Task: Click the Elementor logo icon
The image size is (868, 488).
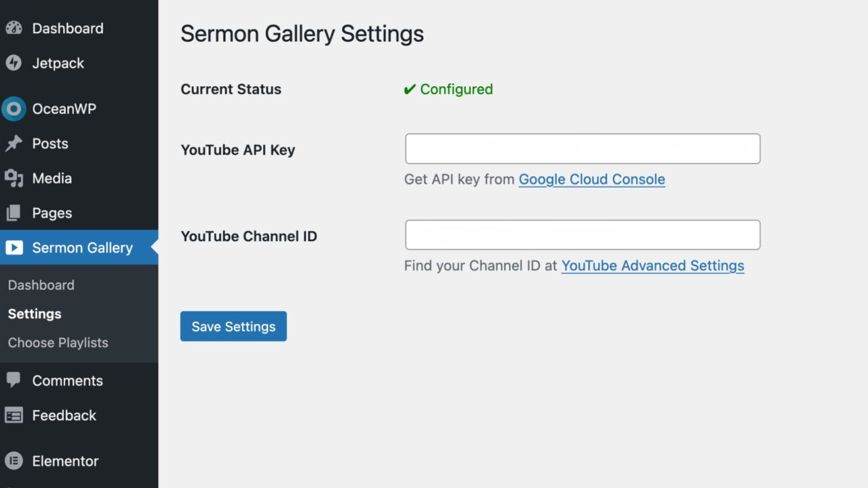Action: (x=14, y=461)
